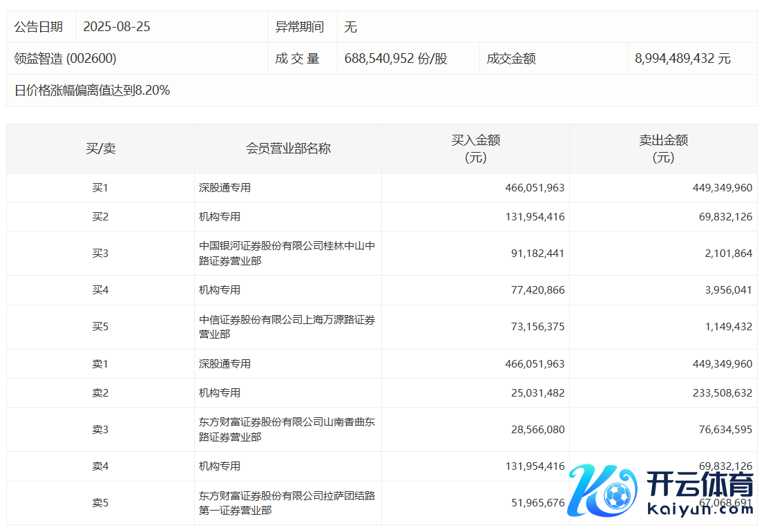Select the 东方财富证券 拉萨团结路第一 branch name

287,503
